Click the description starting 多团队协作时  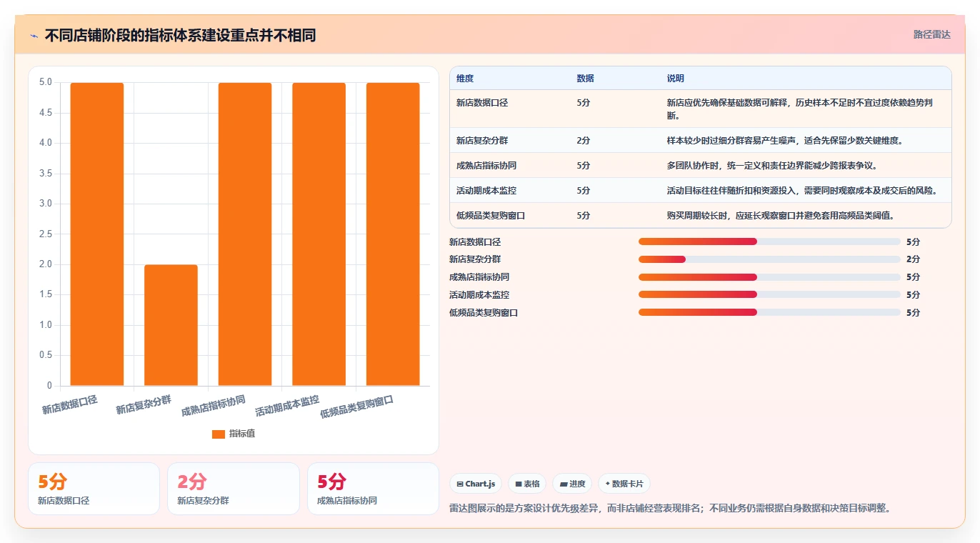pos(772,166)
